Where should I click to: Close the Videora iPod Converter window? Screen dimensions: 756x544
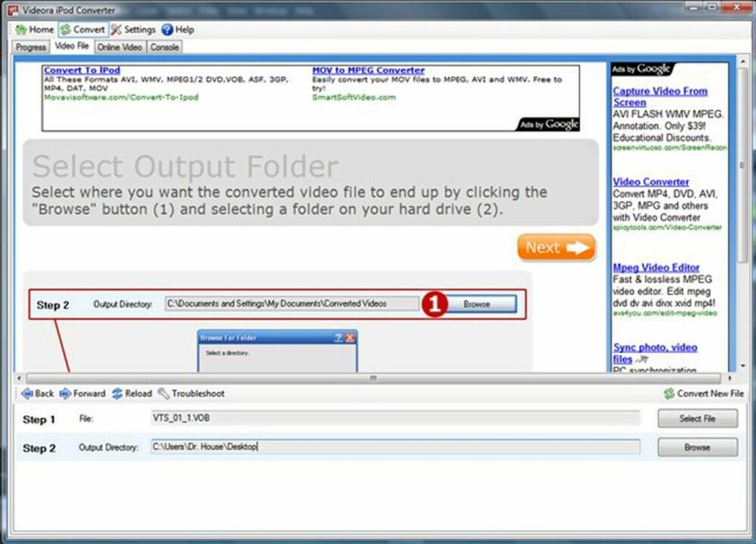(738, 8)
